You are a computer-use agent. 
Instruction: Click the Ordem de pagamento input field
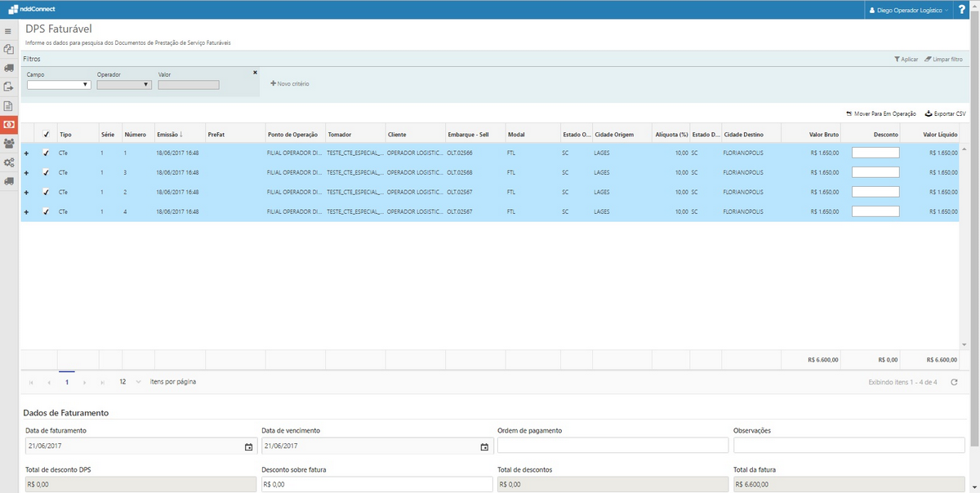(612, 446)
